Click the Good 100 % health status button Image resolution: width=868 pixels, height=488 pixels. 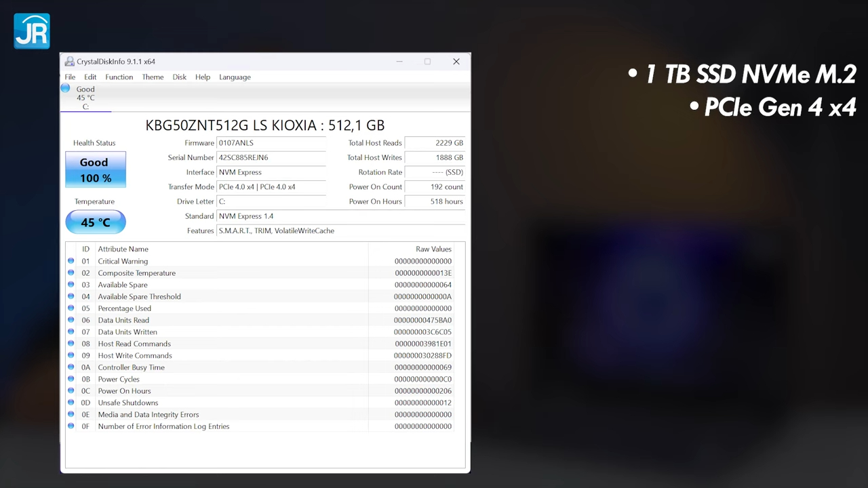point(96,169)
